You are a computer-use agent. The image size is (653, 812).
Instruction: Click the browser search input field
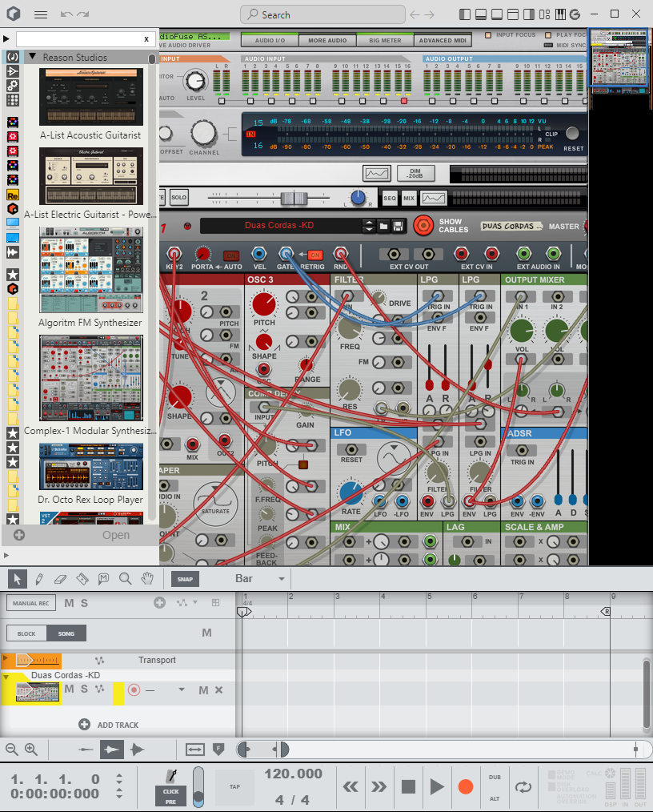(x=86, y=39)
